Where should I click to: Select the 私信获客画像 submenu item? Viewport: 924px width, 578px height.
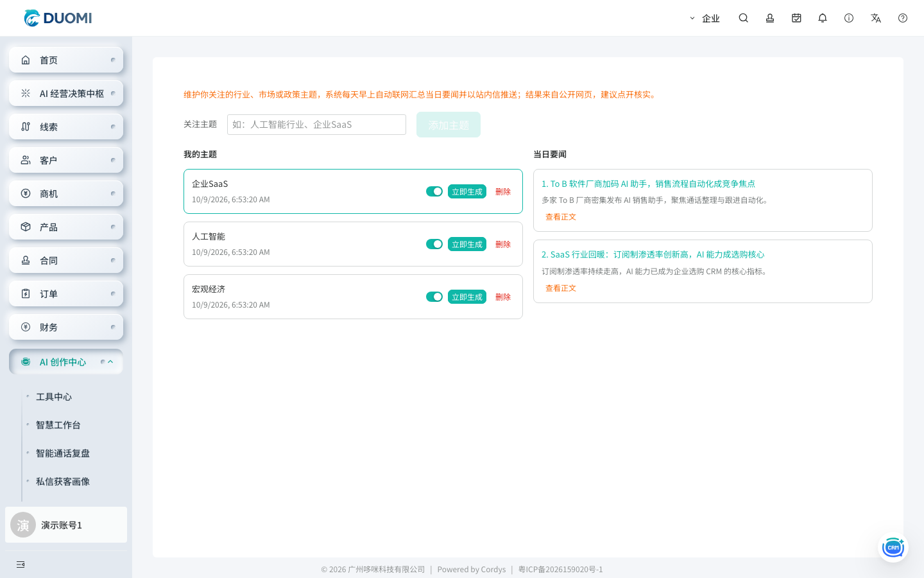tap(63, 482)
